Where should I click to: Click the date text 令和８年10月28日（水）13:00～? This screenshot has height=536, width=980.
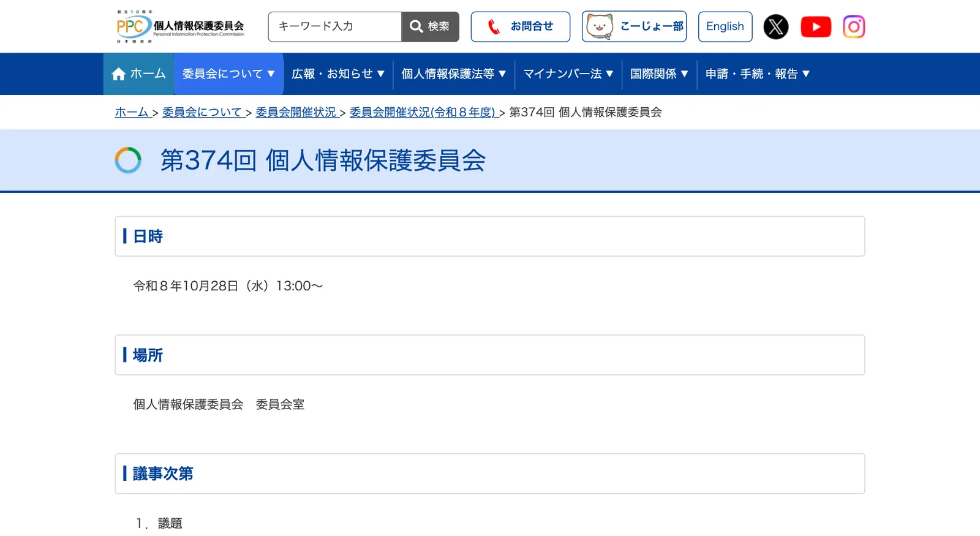(228, 286)
